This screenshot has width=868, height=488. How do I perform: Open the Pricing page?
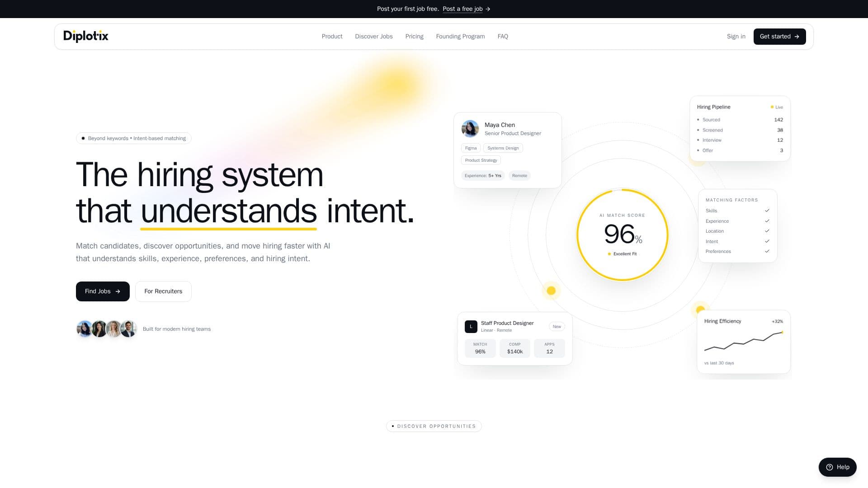click(414, 37)
